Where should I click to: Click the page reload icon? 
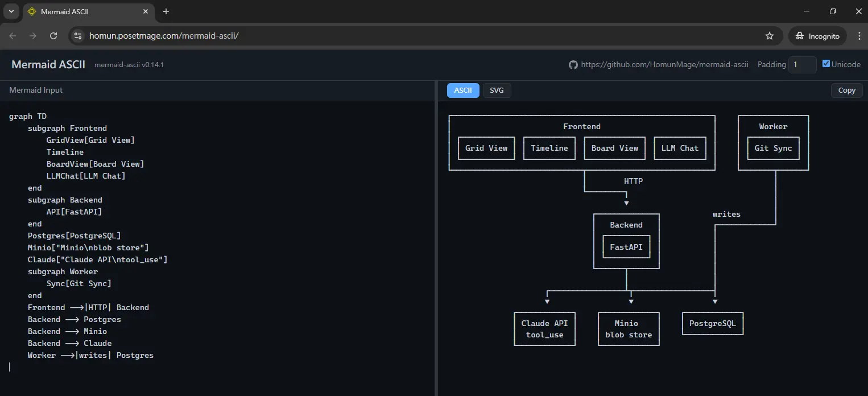(53, 36)
